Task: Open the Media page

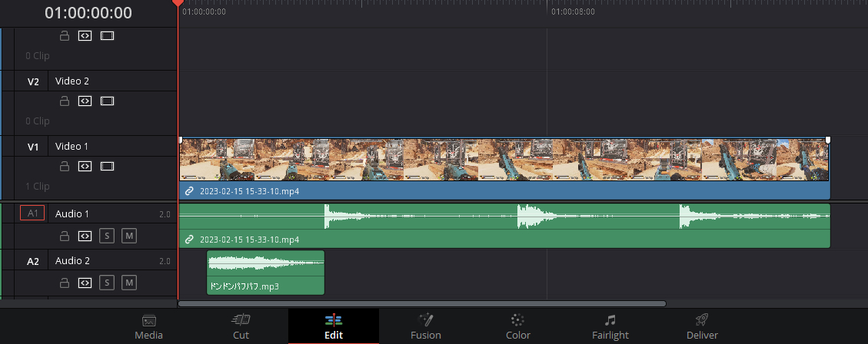Action: pos(149,327)
